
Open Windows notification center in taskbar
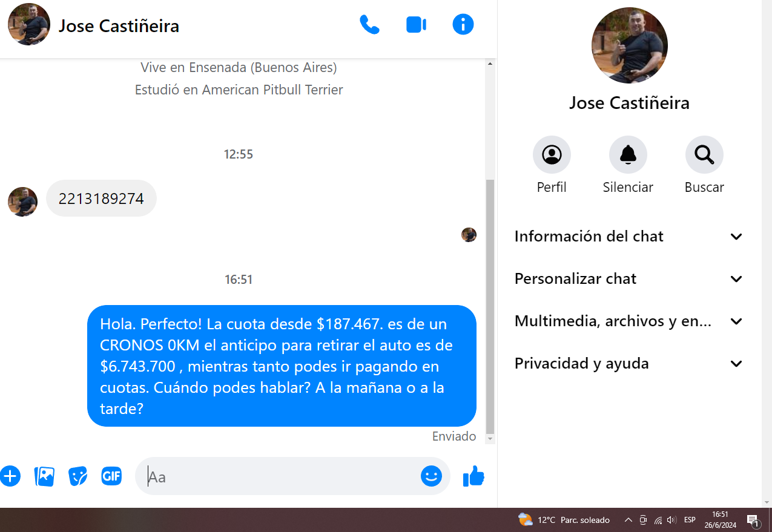click(753, 520)
